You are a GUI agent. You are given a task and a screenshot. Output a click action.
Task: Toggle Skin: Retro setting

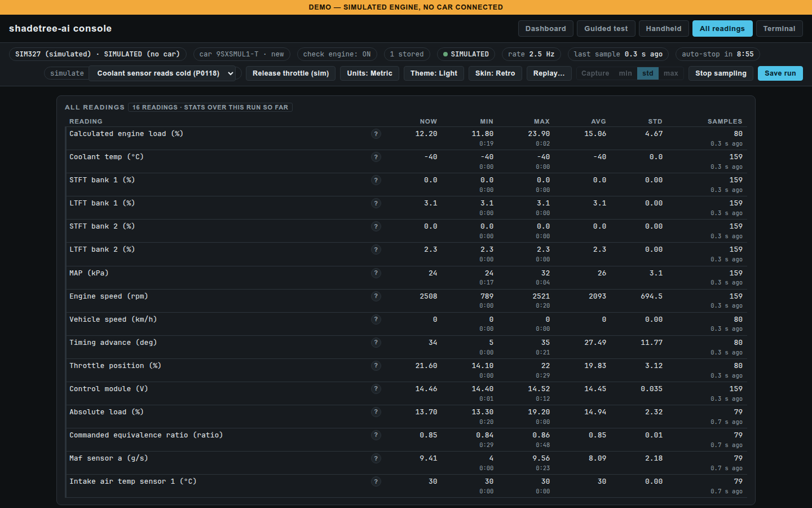495,73
